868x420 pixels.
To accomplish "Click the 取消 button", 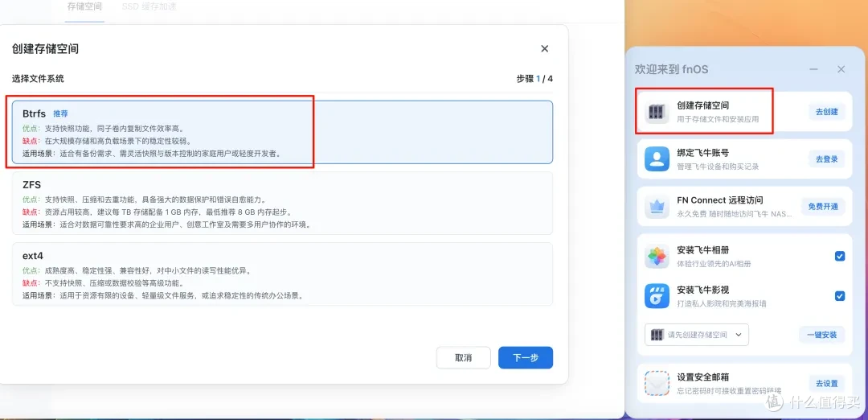I will [464, 358].
